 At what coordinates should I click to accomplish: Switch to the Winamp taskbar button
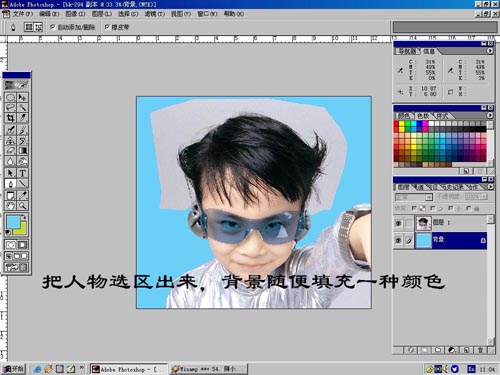click(x=209, y=369)
